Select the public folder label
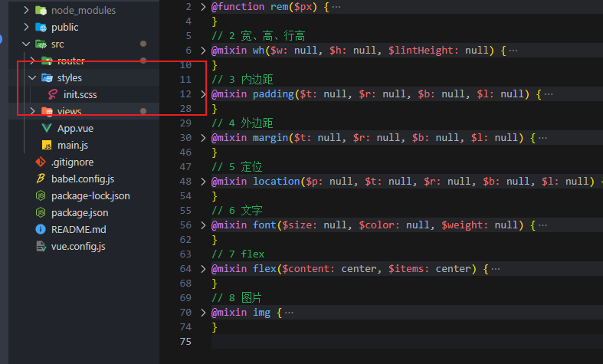603x364 pixels. tap(64, 28)
